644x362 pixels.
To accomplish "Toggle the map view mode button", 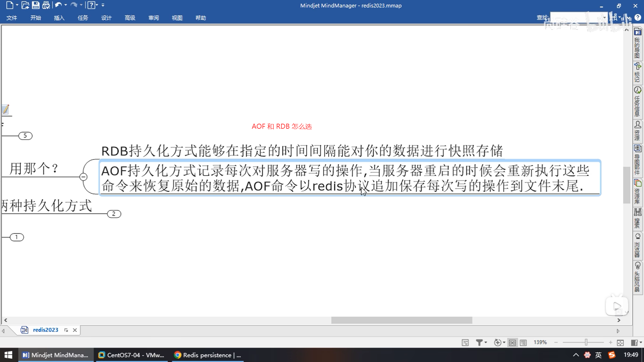I will tap(512, 343).
